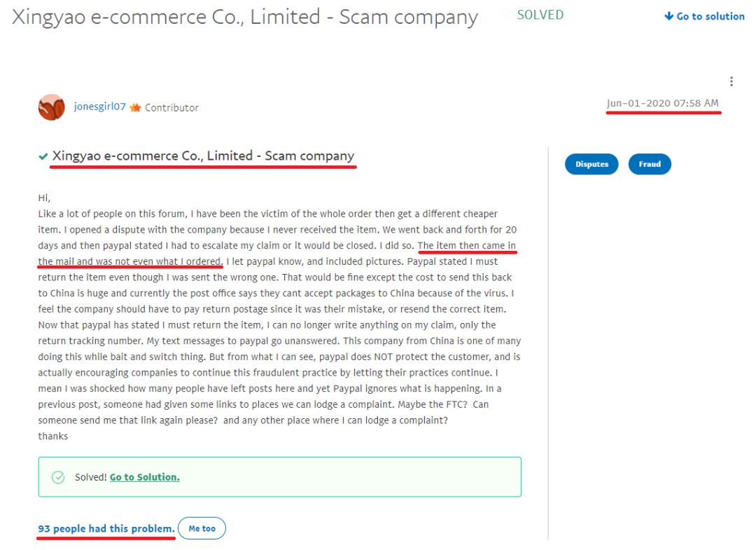
Task: Click the Jun-01-2020 07:58 AM timestamp
Action: pyautogui.click(x=662, y=104)
